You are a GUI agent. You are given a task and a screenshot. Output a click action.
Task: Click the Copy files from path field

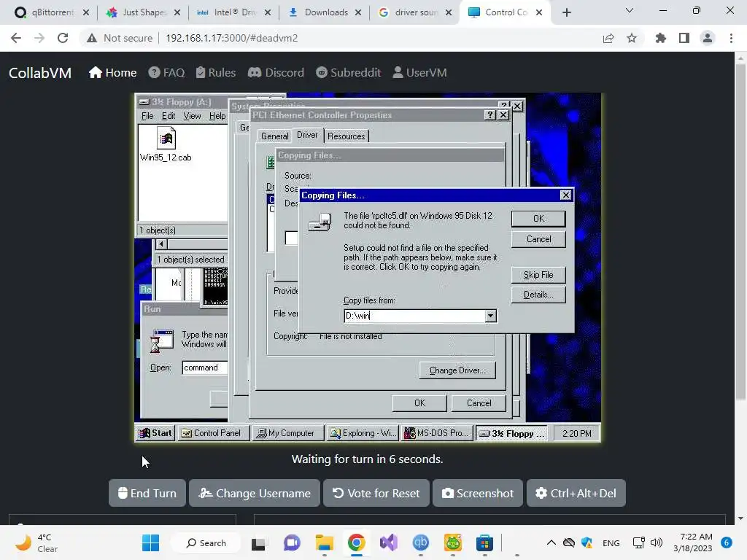pyautogui.click(x=414, y=316)
